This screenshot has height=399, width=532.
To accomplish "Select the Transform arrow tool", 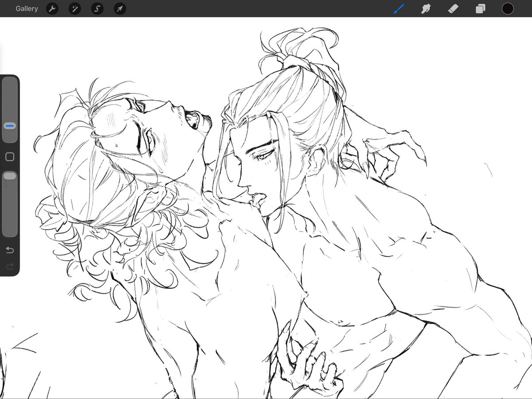I will pos(120,8).
